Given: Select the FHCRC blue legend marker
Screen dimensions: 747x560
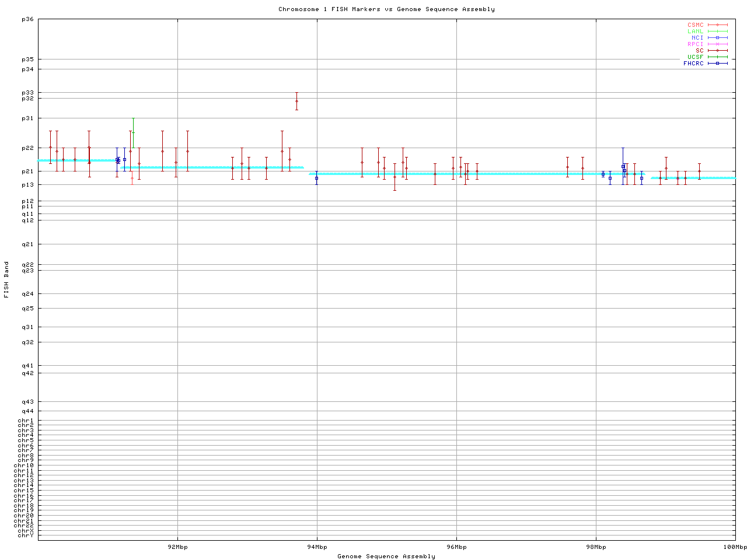Looking at the screenshot, I should coord(717,64).
